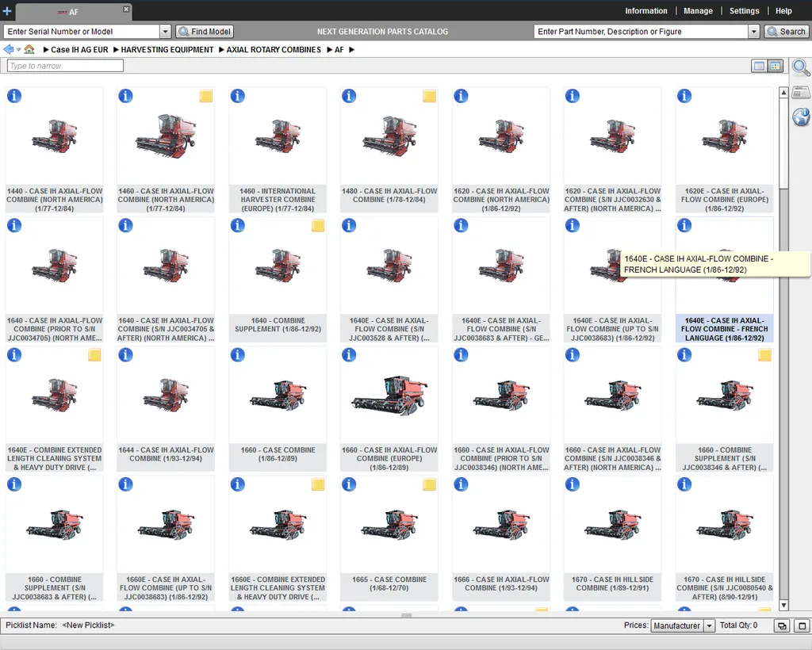Open the Settings menu

744,11
